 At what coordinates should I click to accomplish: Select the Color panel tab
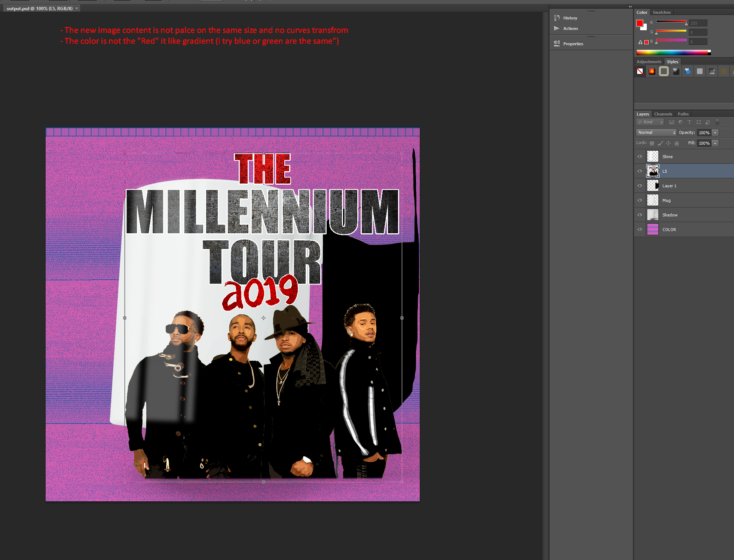[x=642, y=12]
